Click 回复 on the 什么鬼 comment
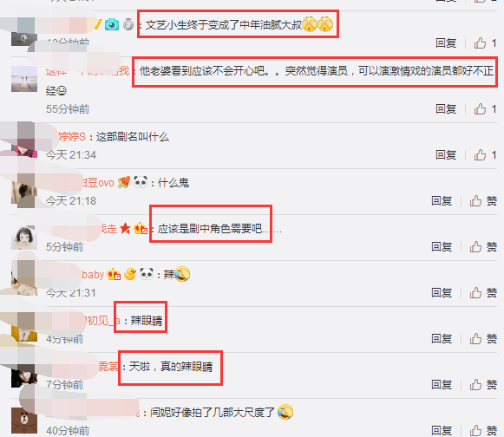504x437 pixels. (442, 201)
